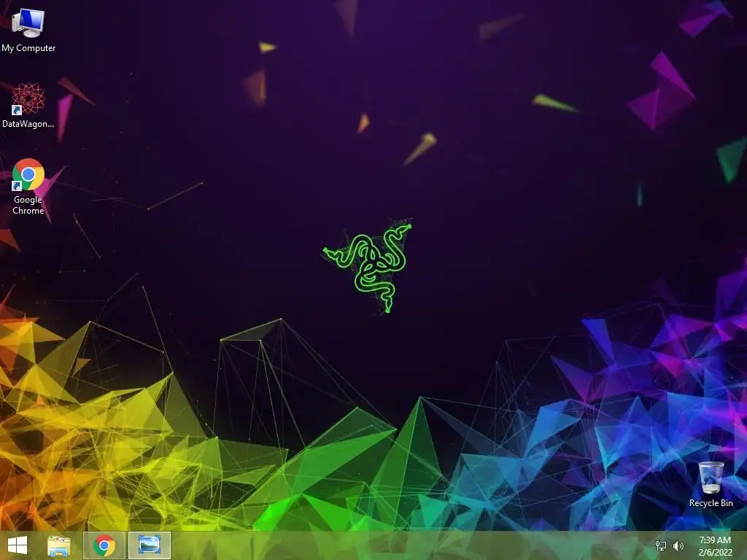
Task: Open the photo viewer taskbar item
Action: [149, 545]
